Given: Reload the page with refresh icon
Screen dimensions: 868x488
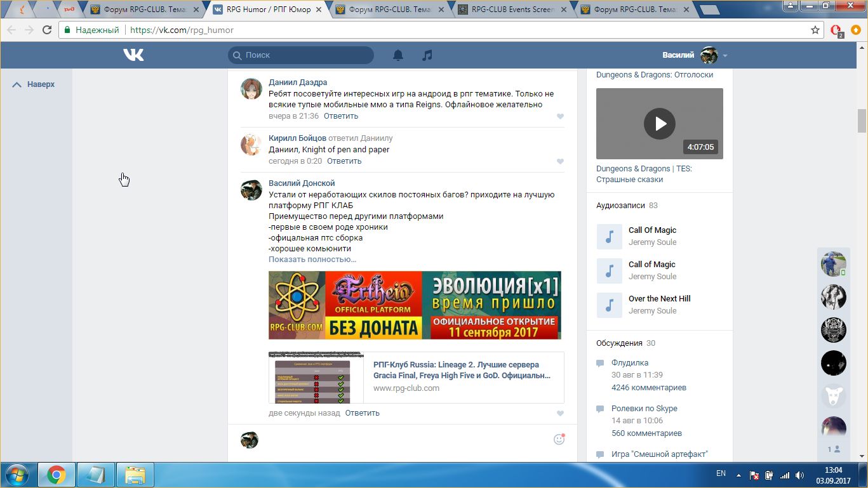Looking at the screenshot, I should click(x=47, y=30).
